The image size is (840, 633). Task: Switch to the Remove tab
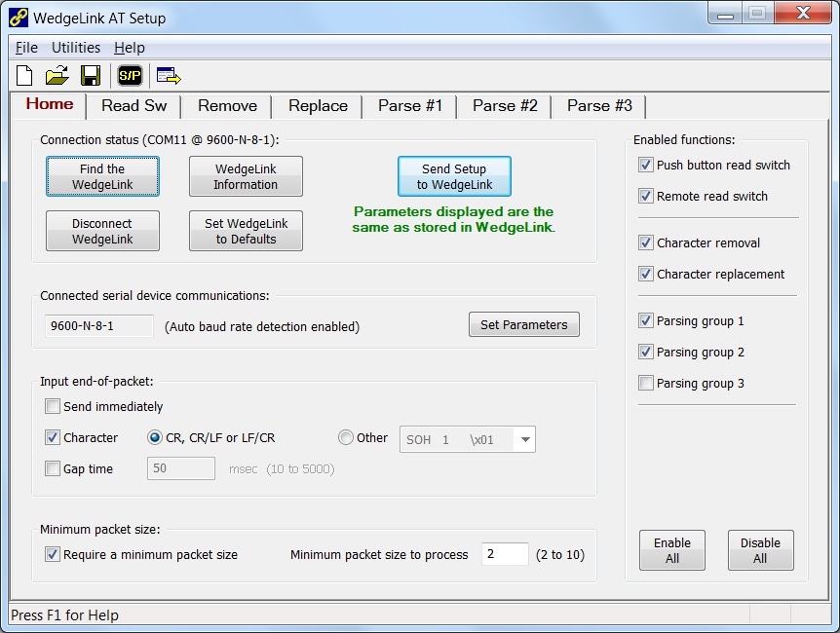pyautogui.click(x=227, y=105)
